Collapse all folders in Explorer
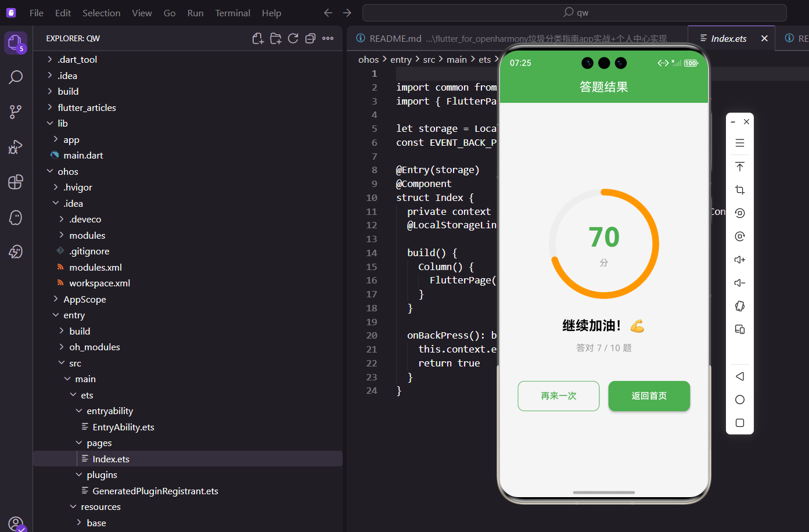The height and width of the screenshot is (532, 809). 310,38
